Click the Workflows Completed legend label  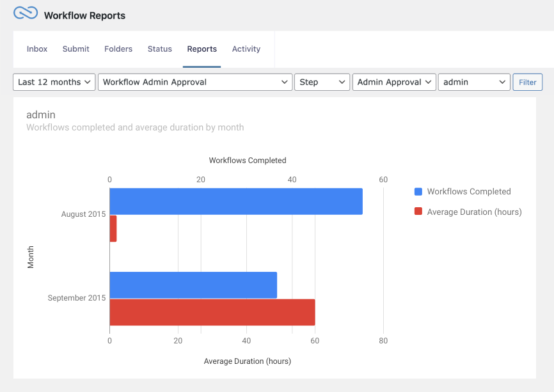point(468,192)
